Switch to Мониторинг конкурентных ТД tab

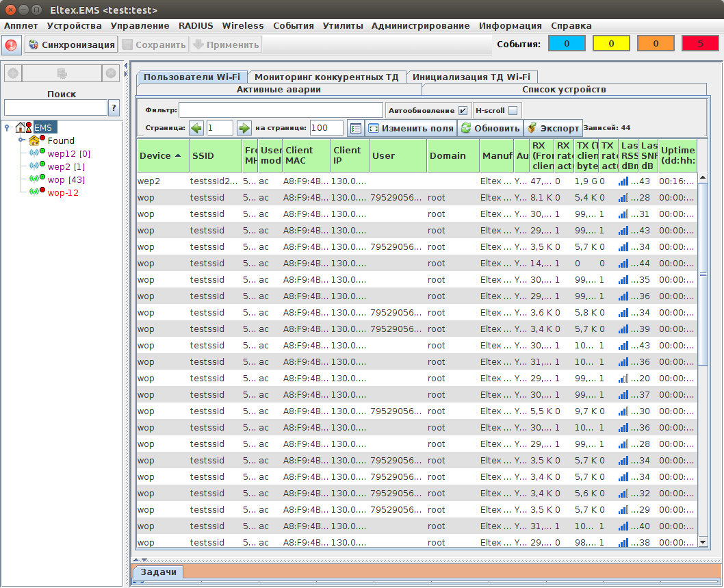pos(326,77)
